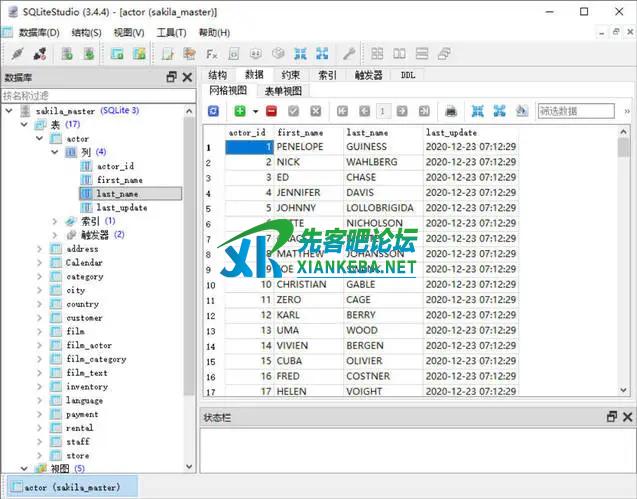Refresh table data with blue refresh icon
Image resolution: width=637 pixels, height=499 pixels.
point(212,111)
